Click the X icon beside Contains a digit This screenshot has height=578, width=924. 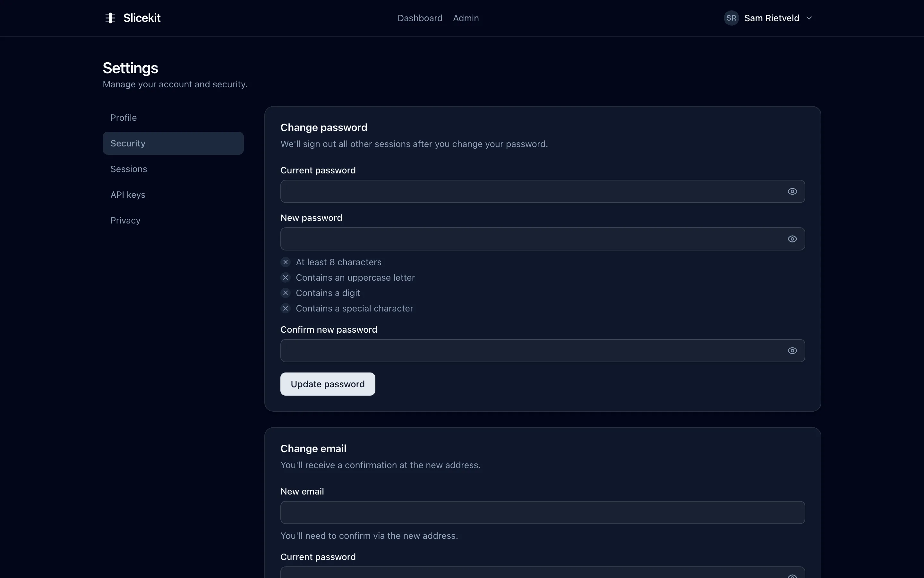coord(286,293)
